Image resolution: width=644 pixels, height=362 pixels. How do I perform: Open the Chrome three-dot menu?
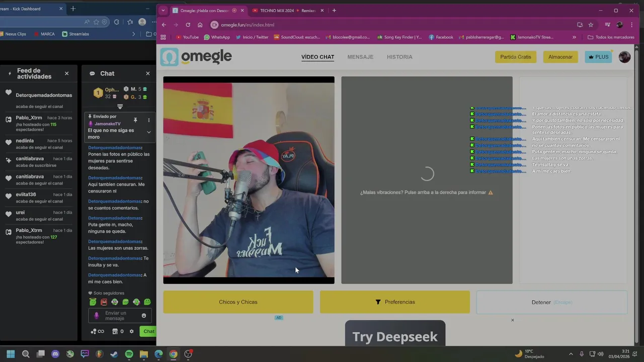pyautogui.click(x=632, y=25)
